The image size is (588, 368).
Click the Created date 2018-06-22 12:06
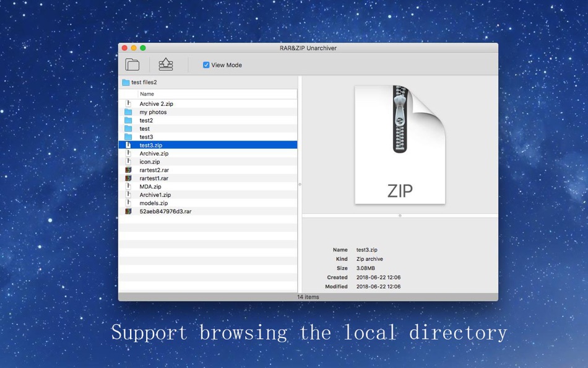[x=378, y=277]
